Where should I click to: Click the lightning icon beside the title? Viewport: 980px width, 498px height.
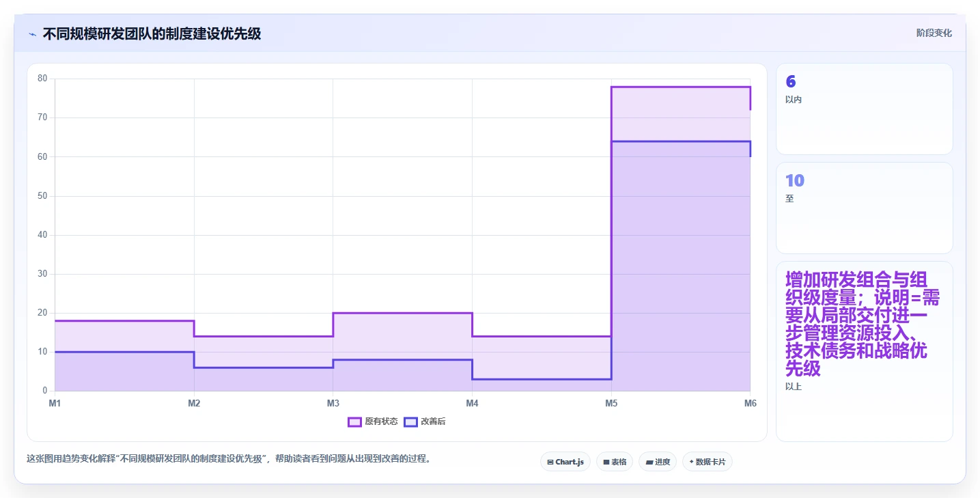point(33,34)
